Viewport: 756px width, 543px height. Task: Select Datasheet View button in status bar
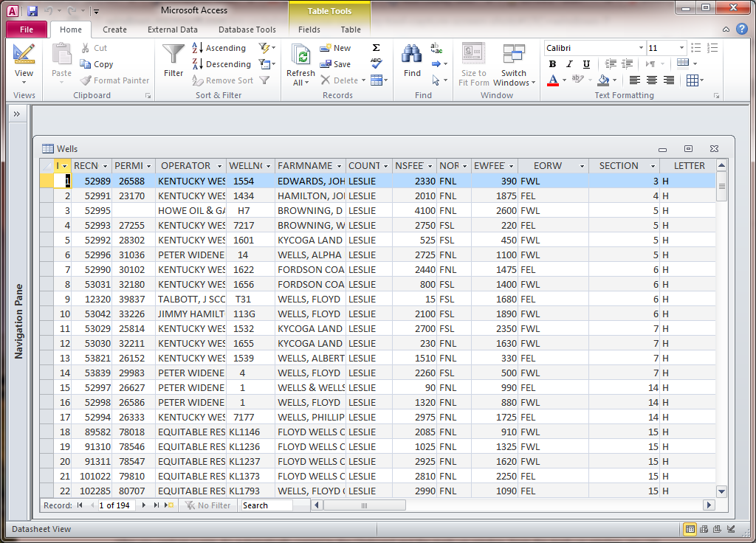[690, 529]
